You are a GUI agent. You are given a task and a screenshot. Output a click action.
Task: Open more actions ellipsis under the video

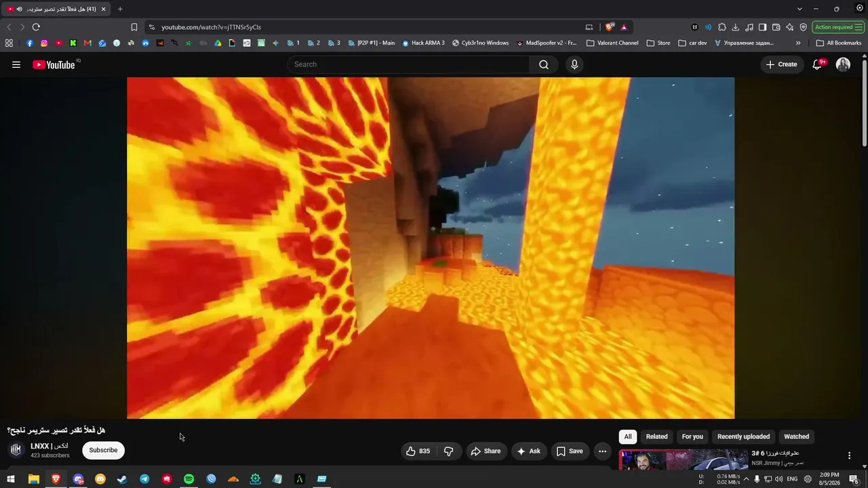point(602,451)
